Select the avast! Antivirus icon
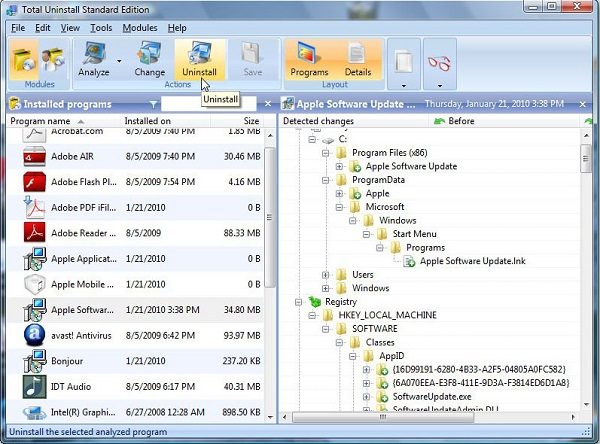 pos(34,335)
